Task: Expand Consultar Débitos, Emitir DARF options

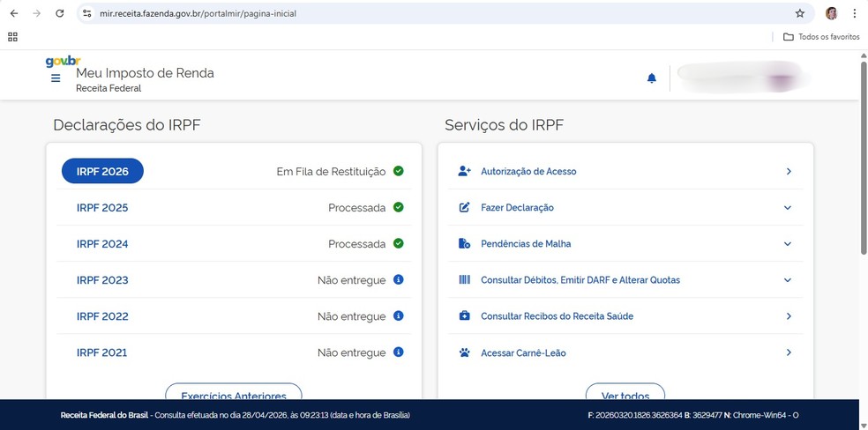Action: point(788,280)
